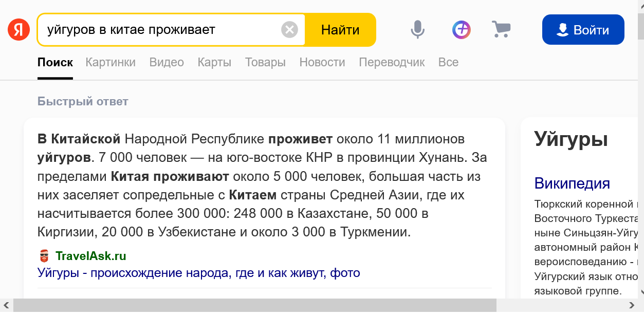Viewport: 644px width, 315px height.
Task: Open the Карты tab
Action: click(x=214, y=62)
